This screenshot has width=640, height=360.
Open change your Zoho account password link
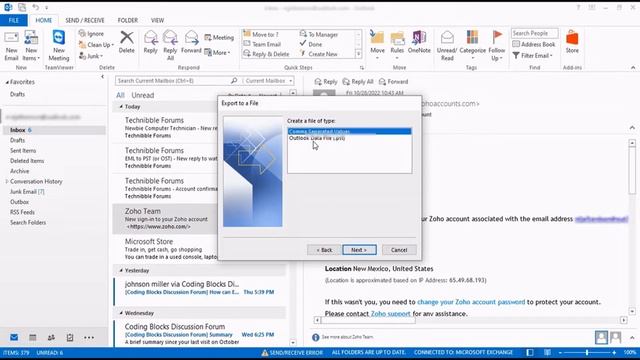[x=471, y=302]
